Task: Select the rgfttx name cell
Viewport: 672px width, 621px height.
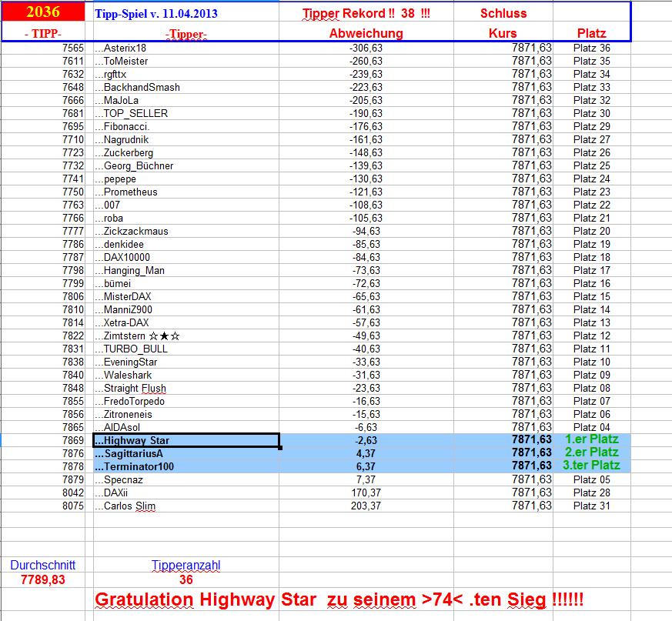Action: 186,74
